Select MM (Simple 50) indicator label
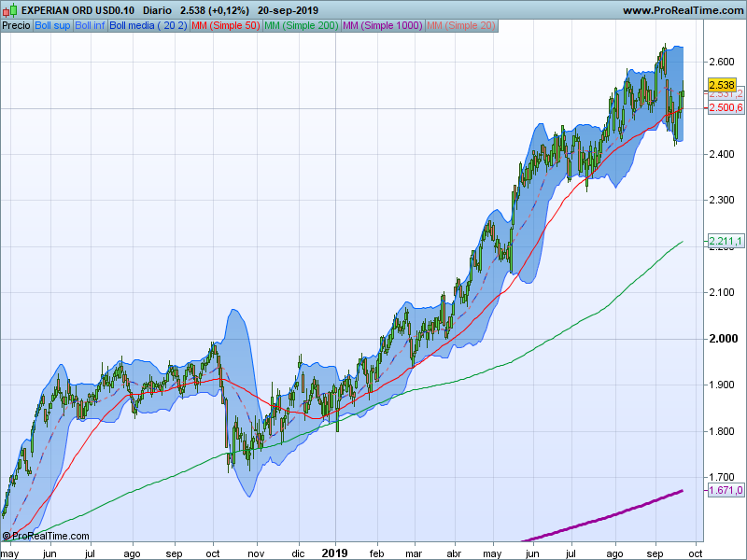 226,26
